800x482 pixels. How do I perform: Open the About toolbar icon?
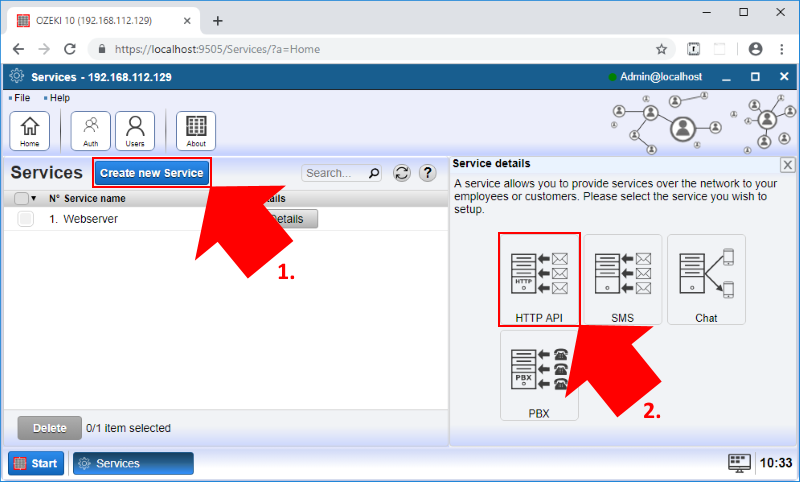click(196, 130)
